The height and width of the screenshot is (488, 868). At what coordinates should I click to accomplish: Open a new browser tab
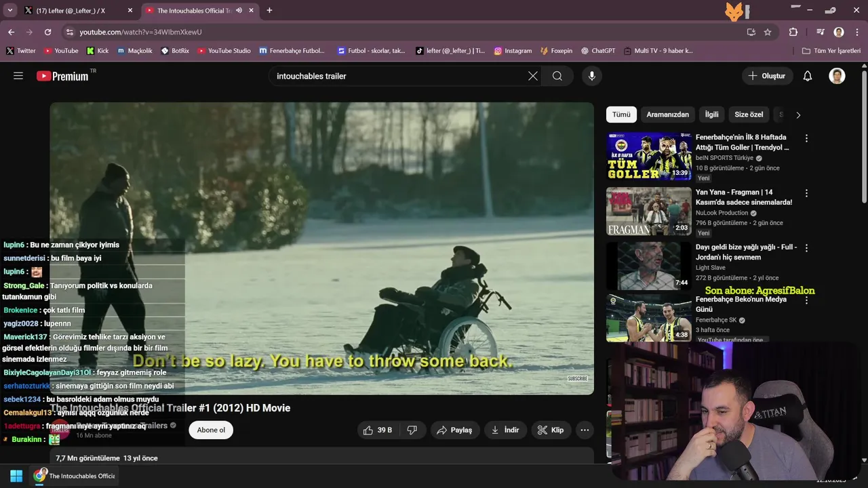point(269,10)
